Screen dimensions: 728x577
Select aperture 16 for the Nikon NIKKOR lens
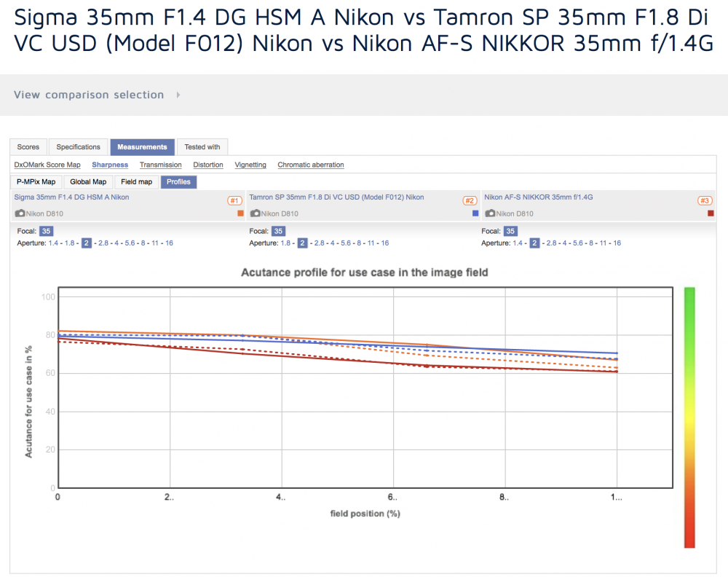tap(617, 243)
